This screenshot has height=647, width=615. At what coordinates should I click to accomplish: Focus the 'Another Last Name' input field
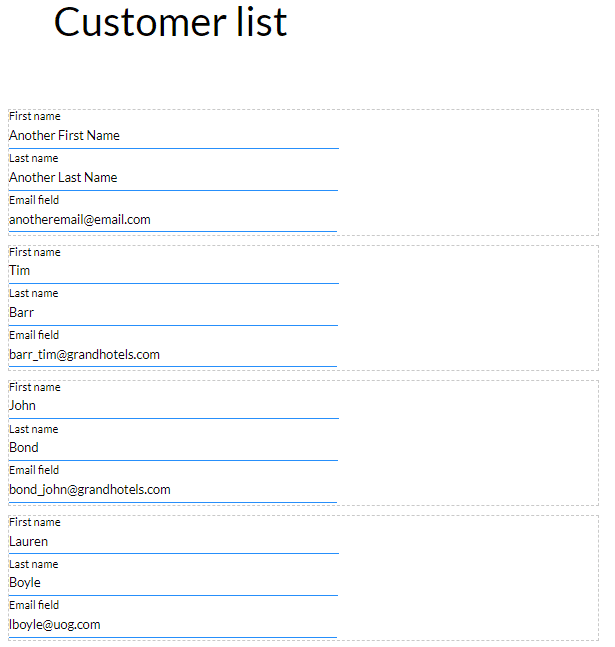point(173,178)
